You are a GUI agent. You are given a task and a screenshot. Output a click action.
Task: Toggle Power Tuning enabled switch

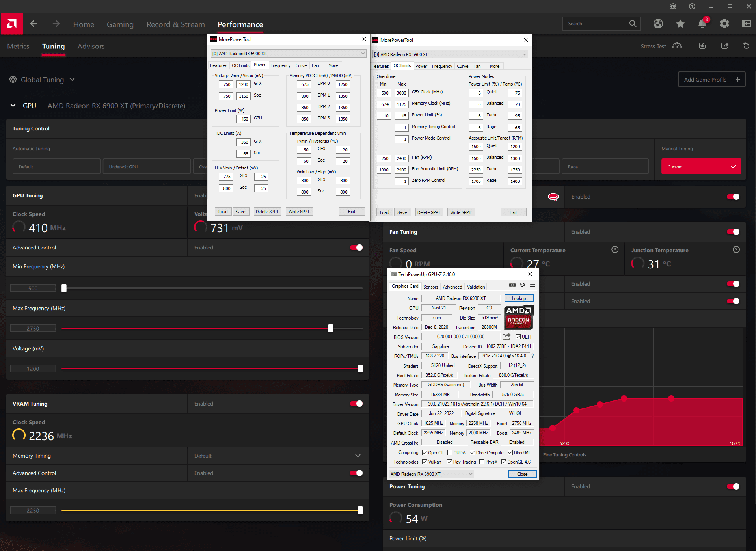tap(733, 486)
